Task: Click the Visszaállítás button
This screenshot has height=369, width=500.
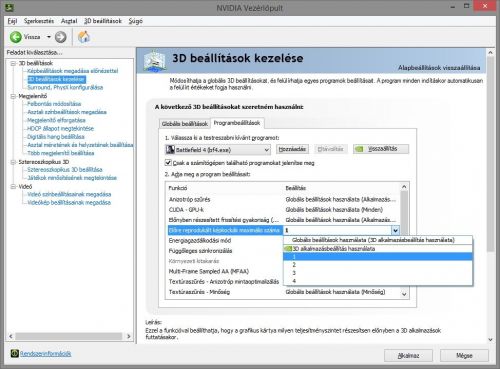Action: click(x=381, y=149)
